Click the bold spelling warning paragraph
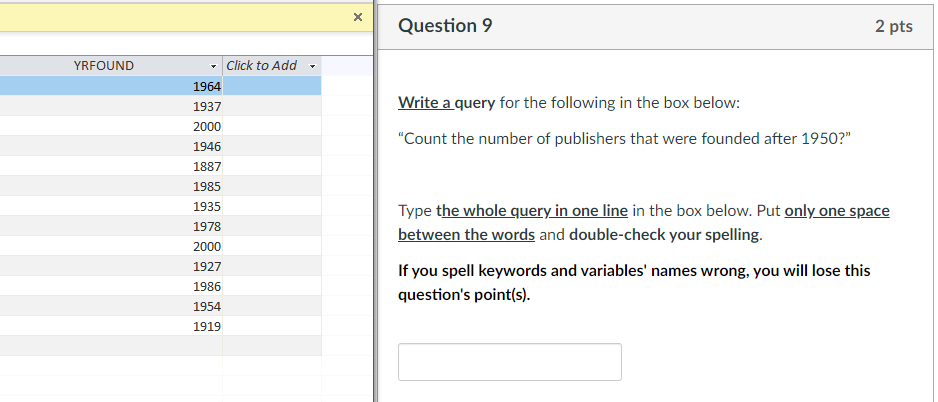Image resolution: width=938 pixels, height=402 pixels. [634, 283]
